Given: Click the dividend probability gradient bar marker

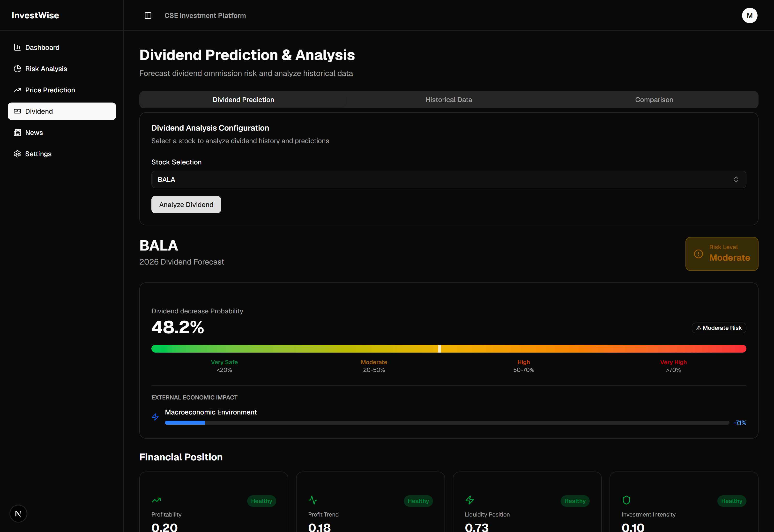Looking at the screenshot, I should coord(440,349).
